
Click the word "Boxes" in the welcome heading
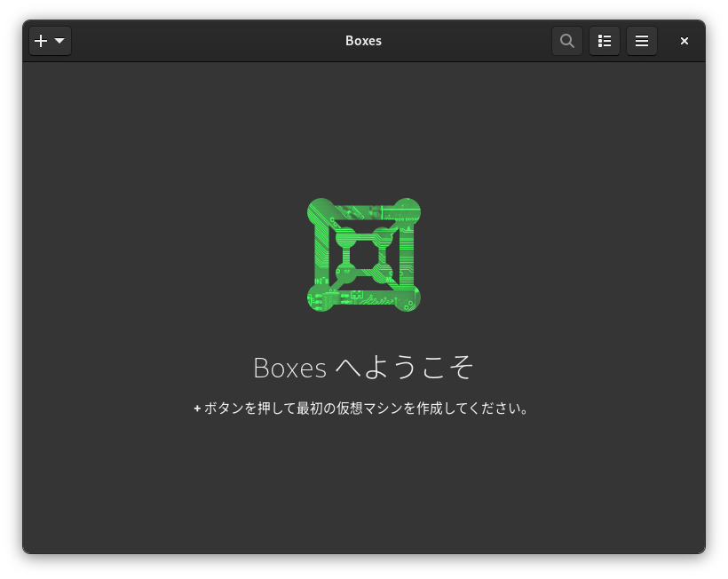point(289,367)
